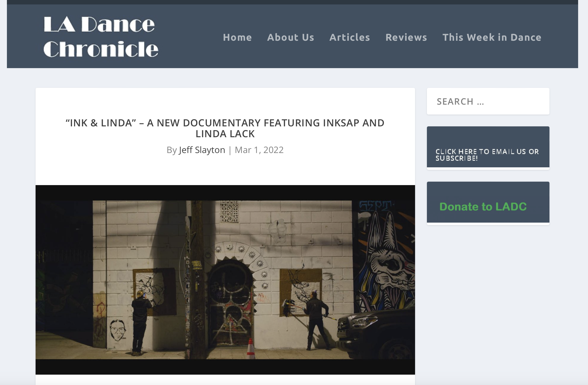
Task: Open the Home menu item
Action: click(237, 37)
